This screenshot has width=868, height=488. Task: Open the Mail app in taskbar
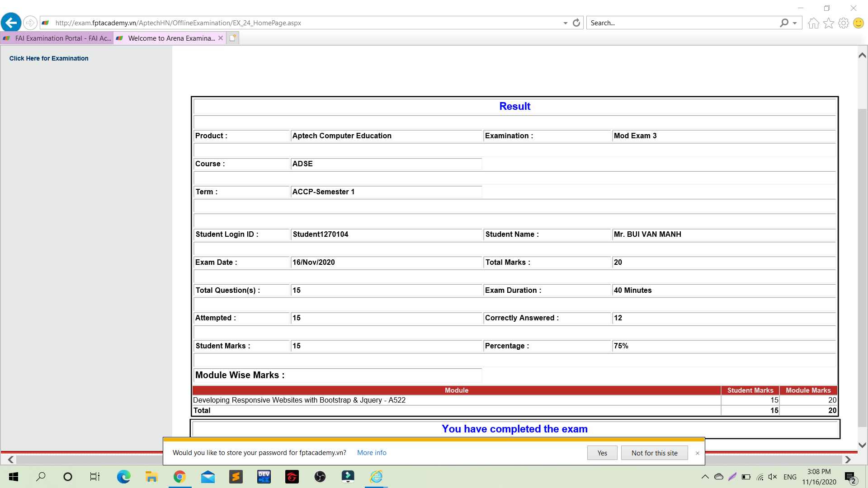coord(208,477)
